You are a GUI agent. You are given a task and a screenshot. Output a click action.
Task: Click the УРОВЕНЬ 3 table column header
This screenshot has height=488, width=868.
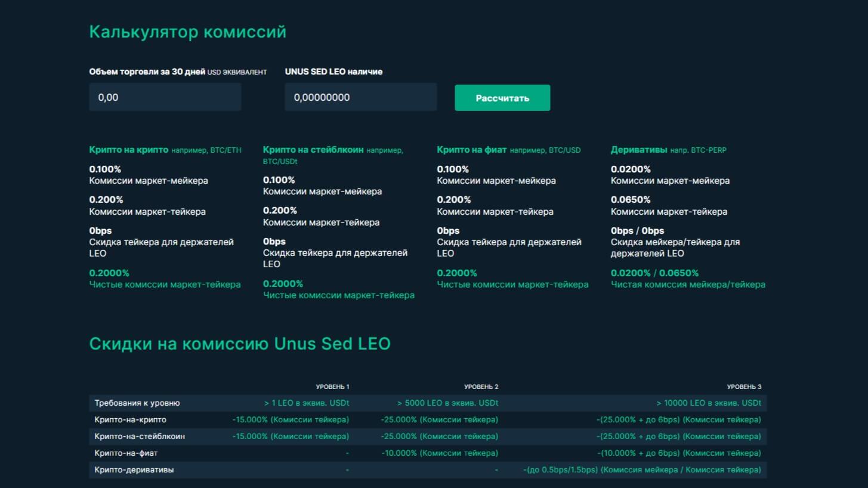(744, 387)
